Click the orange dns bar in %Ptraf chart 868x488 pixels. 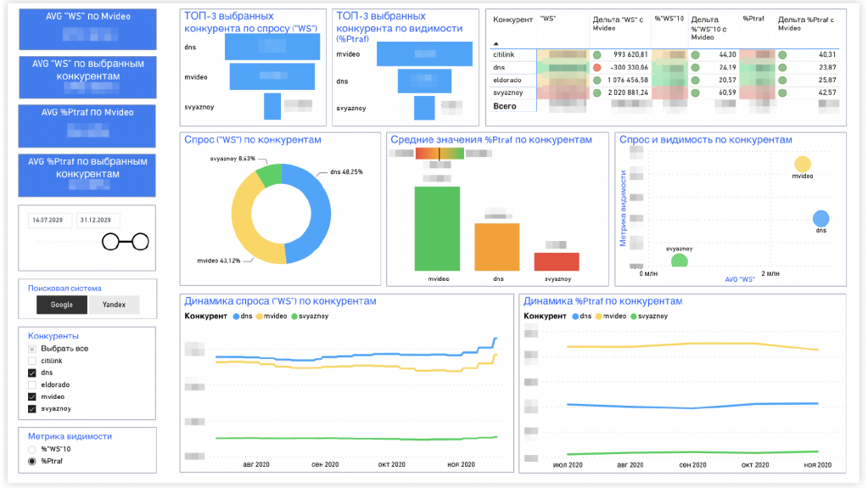(497, 247)
